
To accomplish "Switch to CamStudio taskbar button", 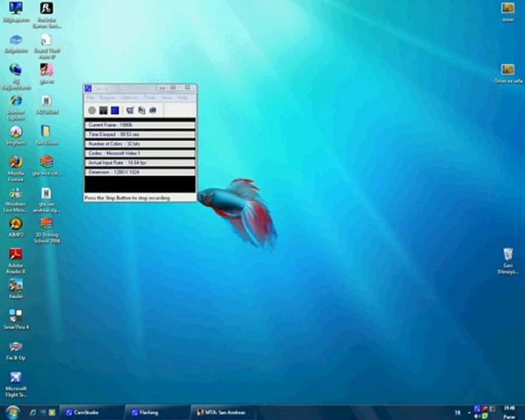I will pyautogui.click(x=92, y=412).
